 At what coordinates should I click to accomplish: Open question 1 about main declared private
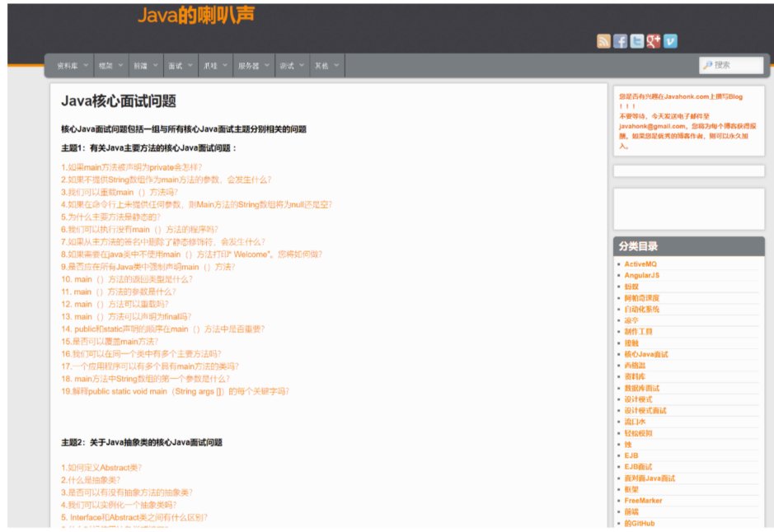point(131,167)
